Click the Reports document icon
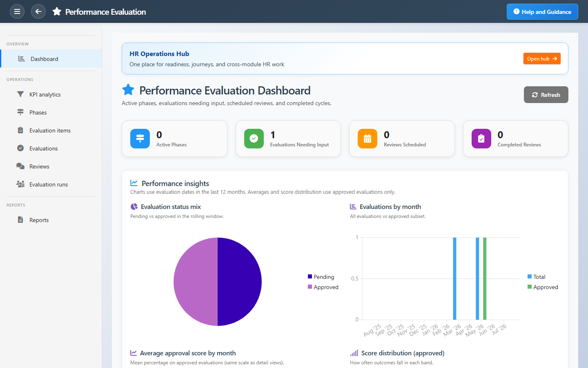Image resolution: width=588 pixels, height=368 pixels. [x=20, y=220]
